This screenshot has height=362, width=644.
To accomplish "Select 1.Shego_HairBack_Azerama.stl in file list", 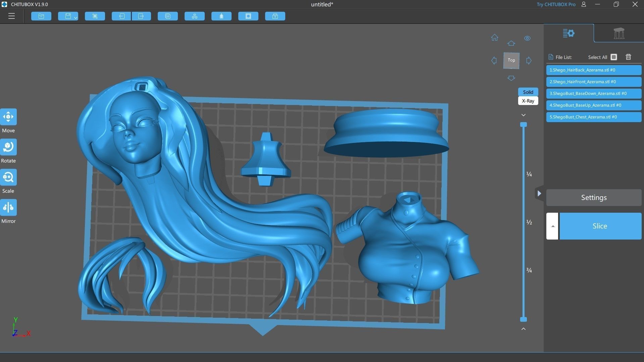I will coord(594,70).
